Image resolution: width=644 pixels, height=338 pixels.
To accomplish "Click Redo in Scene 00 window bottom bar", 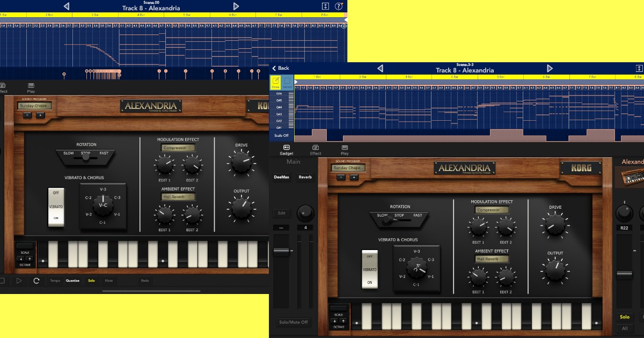I will pos(145,281).
